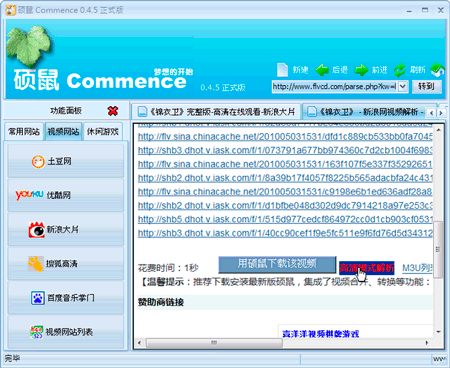Click the New page icon
Viewport: 450px width, 368px height.
282,70
